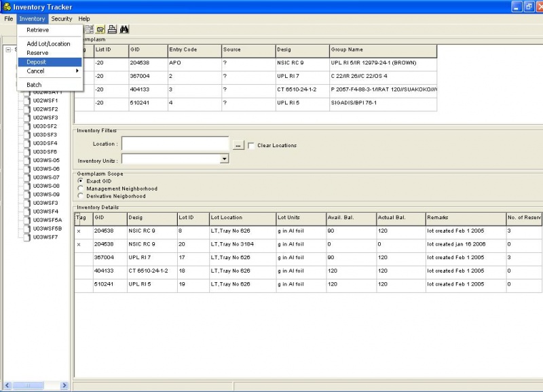
Task: Select tree item U03DSF4
Action: click(45, 143)
